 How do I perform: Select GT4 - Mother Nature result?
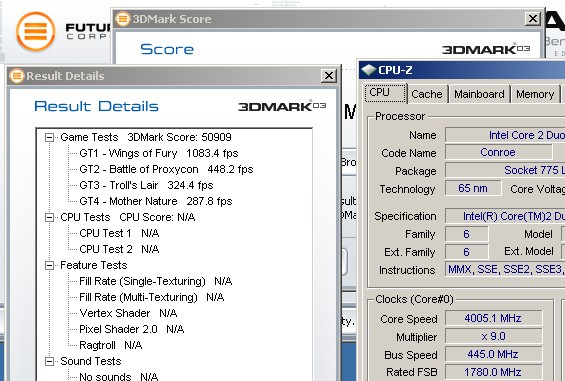coord(156,201)
